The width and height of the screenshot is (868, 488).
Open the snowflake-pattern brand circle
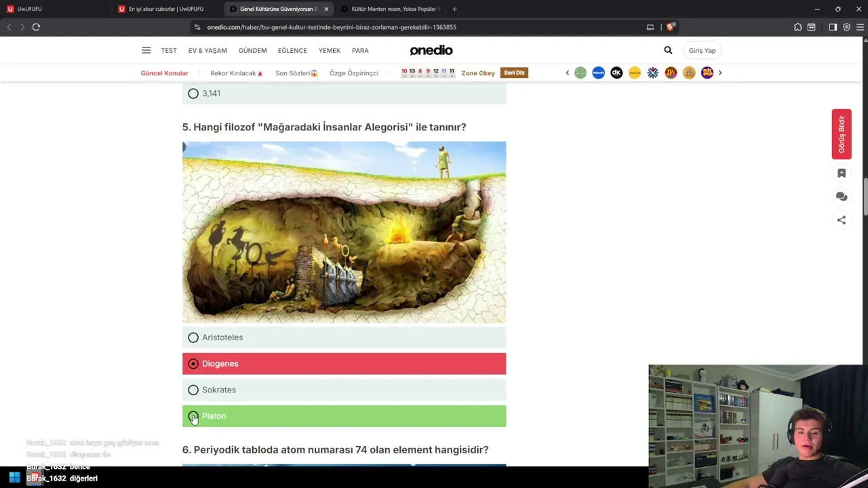(652, 73)
